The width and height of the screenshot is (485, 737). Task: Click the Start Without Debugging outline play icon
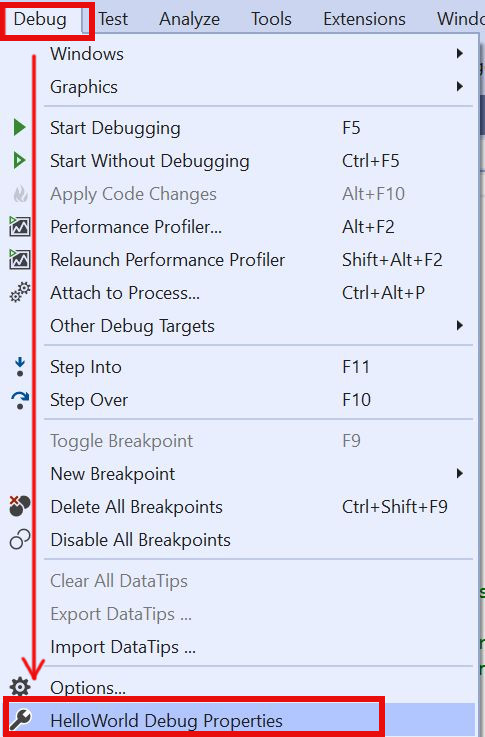tap(19, 160)
